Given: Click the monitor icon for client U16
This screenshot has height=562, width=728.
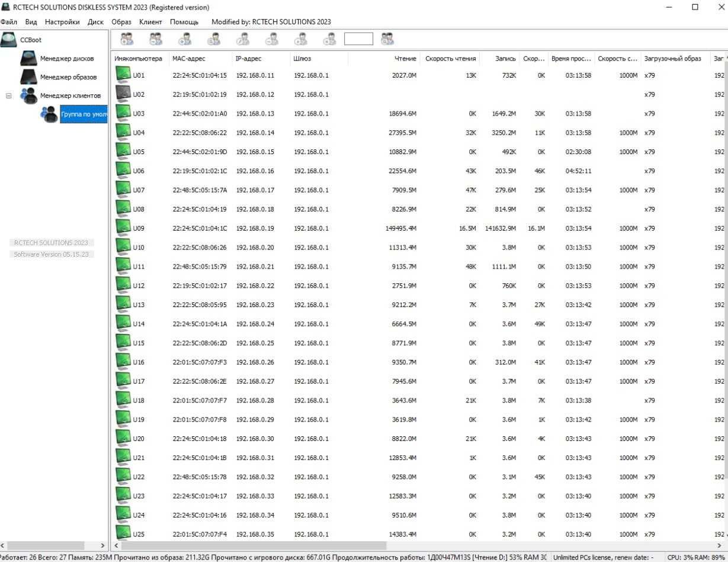Looking at the screenshot, I should click(123, 362).
